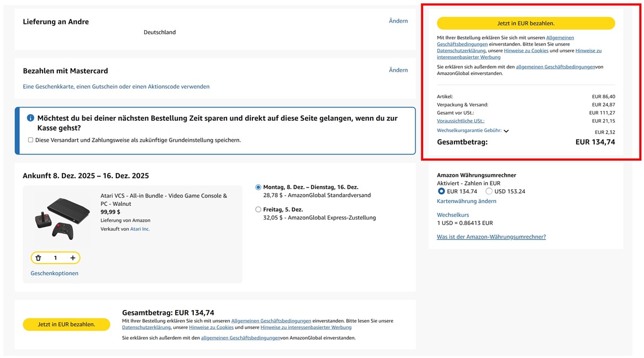Switch payment currency to USD 153.24
644x358 pixels.
pyautogui.click(x=489, y=191)
